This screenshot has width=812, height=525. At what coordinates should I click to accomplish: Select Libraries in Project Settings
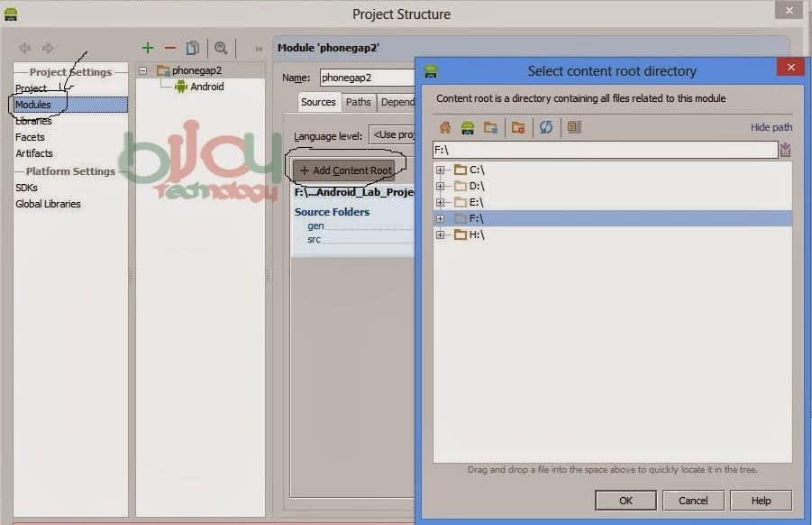pos(33,121)
